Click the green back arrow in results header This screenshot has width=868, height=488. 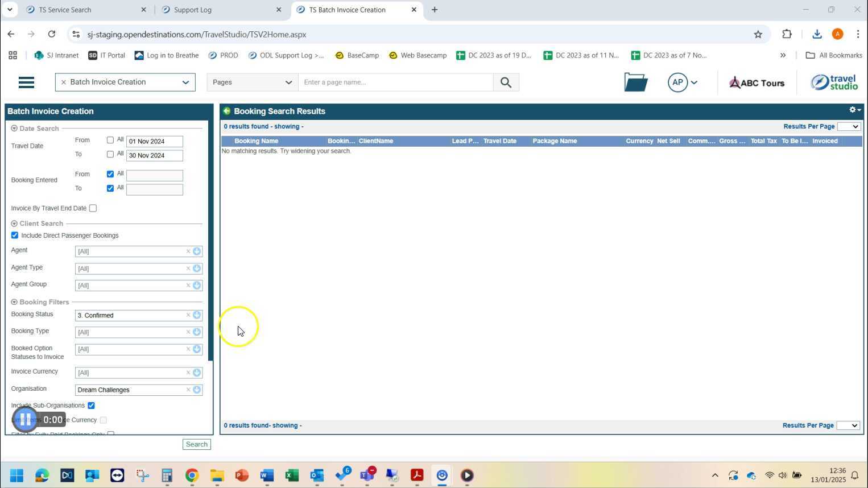[227, 111]
